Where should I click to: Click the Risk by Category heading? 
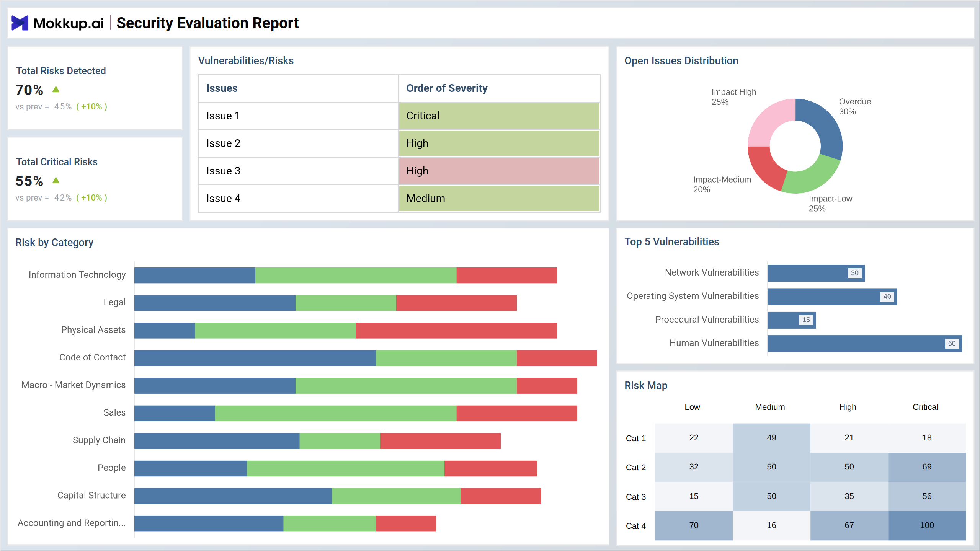54,243
